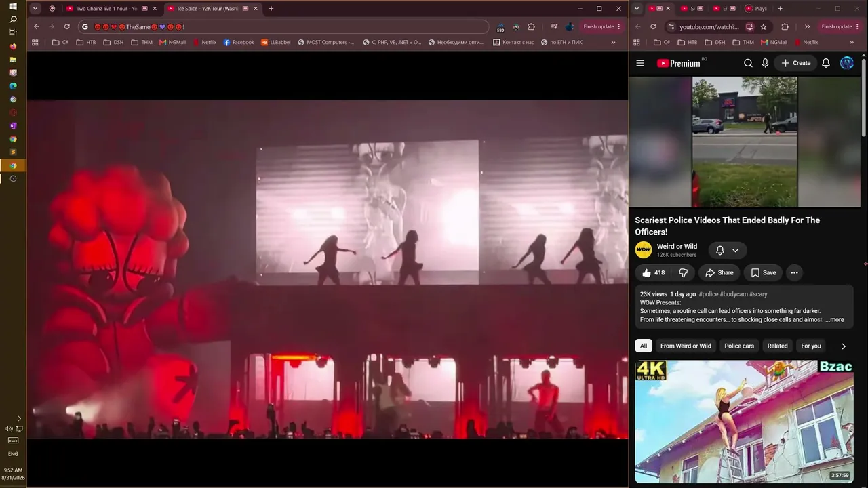Bookmark this page with the star icon
This screenshot has width=868, height=488.
click(x=764, y=26)
